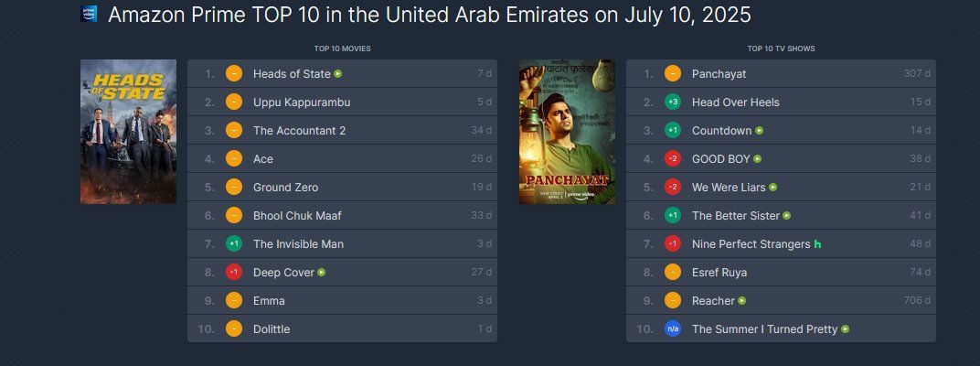This screenshot has height=366, width=980.
Task: Open the Heads of State movie poster
Action: click(x=128, y=132)
